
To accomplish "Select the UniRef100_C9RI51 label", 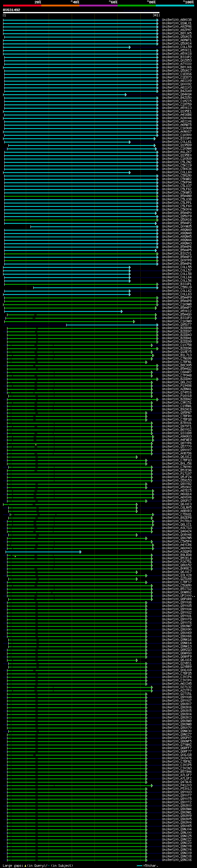I will tap(177, 403).
